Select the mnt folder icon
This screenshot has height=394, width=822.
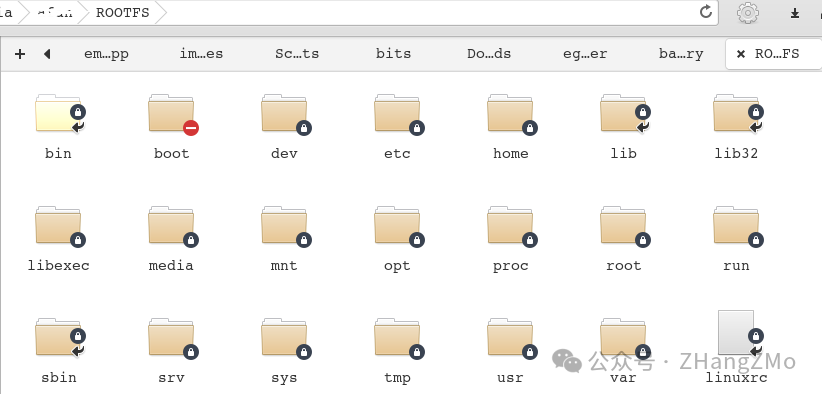[x=285, y=225]
